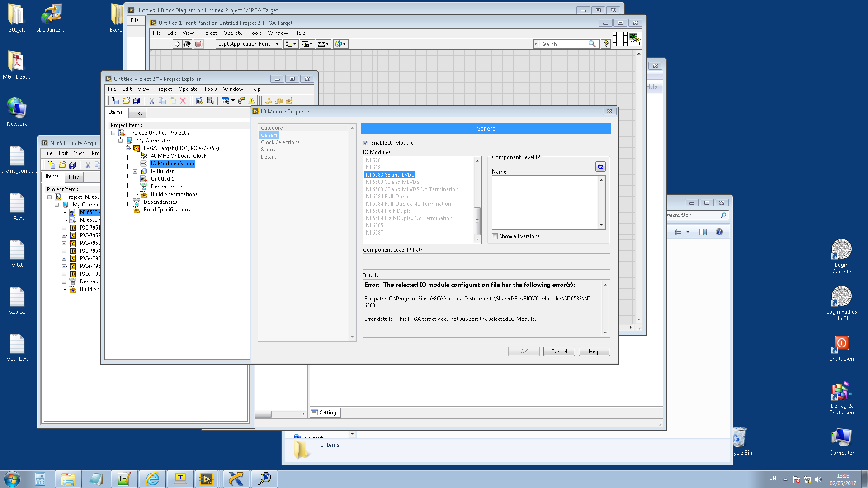
Task: Click the search magnifier icon on Front Panel
Action: pyautogui.click(x=592, y=44)
